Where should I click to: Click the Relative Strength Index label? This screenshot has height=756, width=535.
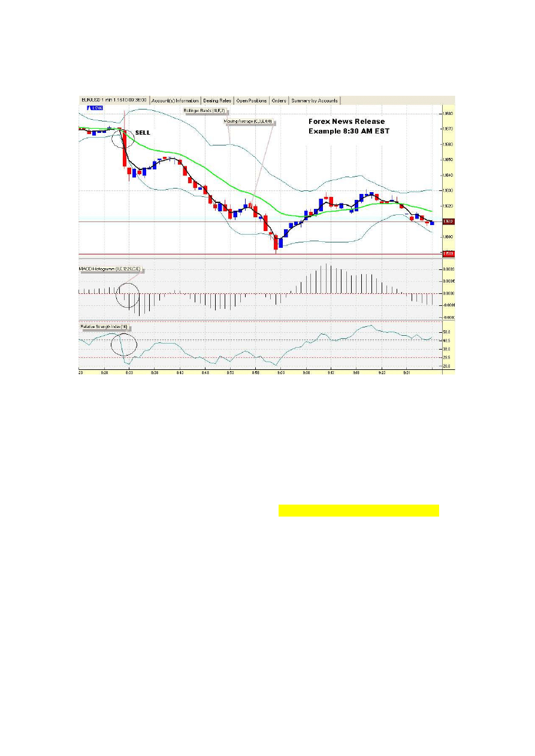(x=104, y=327)
